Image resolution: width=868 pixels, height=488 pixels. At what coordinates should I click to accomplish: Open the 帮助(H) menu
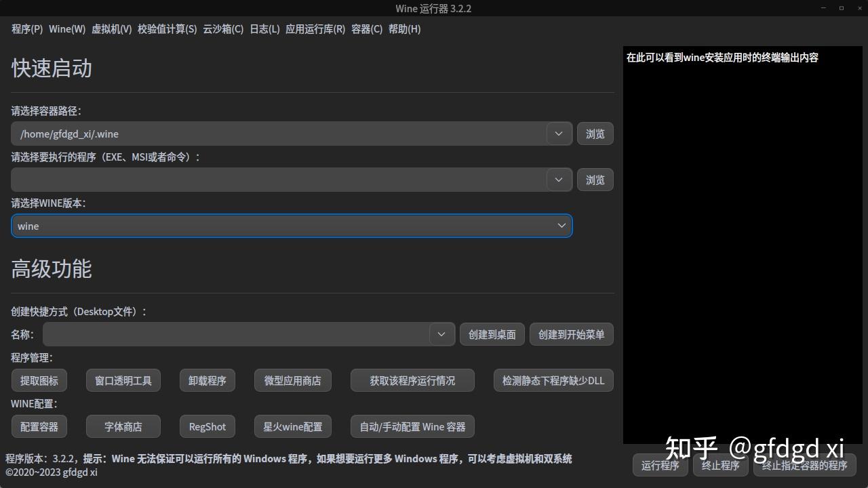404,29
